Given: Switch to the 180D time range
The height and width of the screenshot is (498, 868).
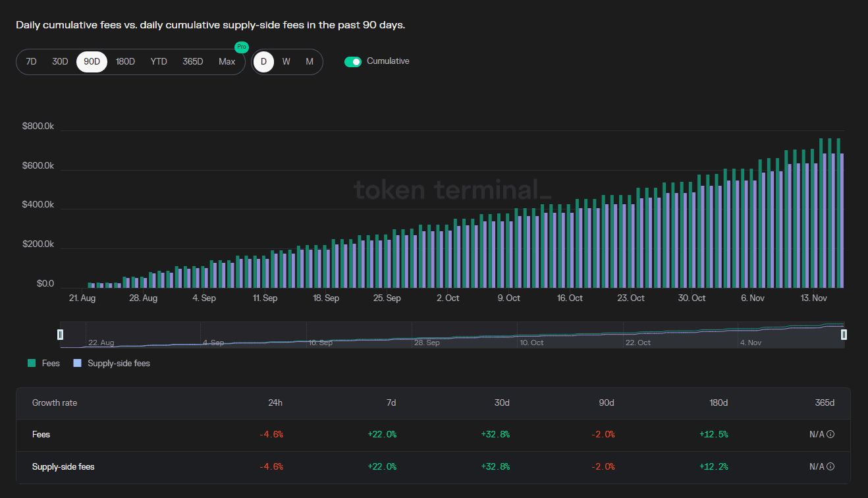Looking at the screenshot, I should click(125, 62).
